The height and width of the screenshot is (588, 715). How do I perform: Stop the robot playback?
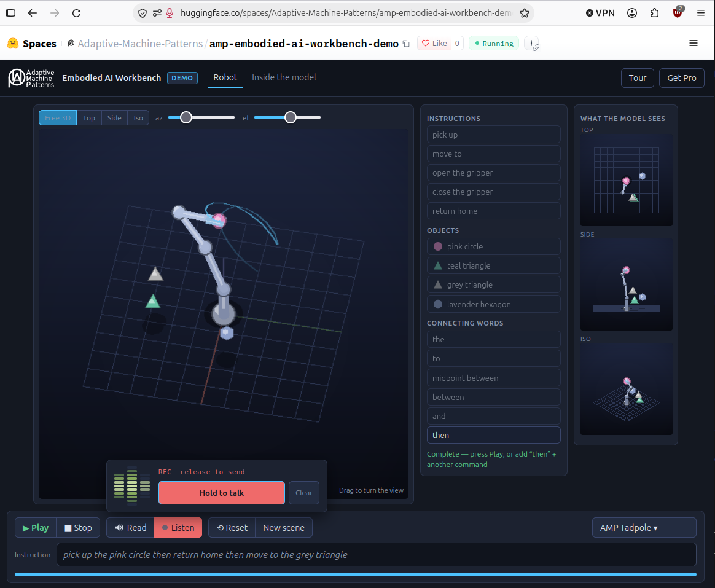coord(78,528)
